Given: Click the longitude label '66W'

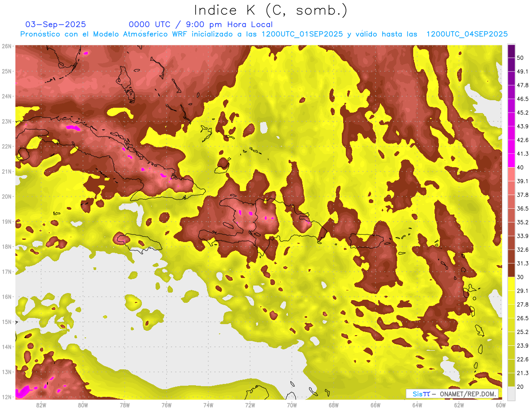Looking at the screenshot, I should tap(376, 405).
